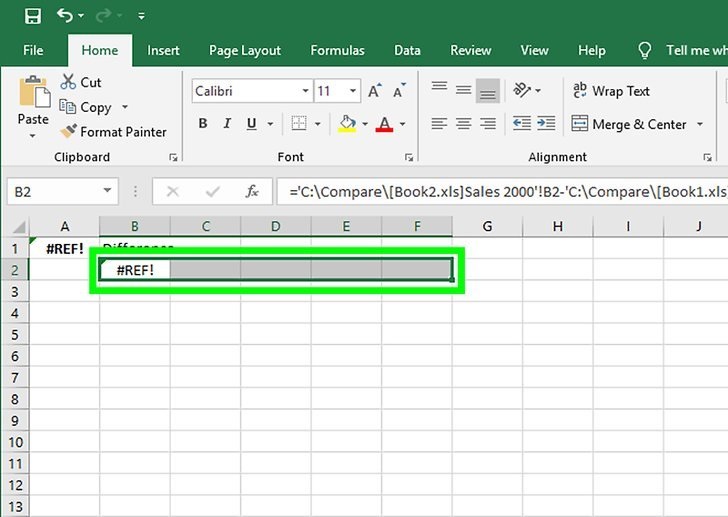
Task: Click the Save icon in title bar
Action: (32, 16)
